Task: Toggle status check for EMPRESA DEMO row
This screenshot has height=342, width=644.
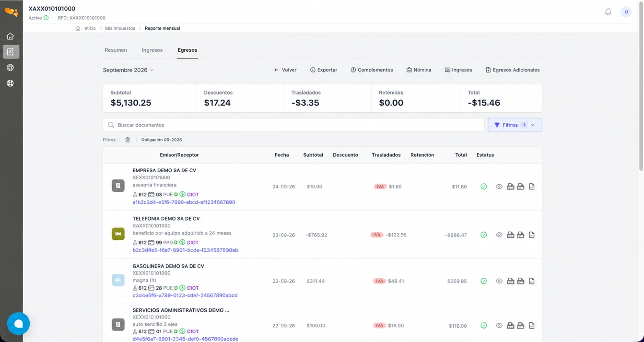Action: pos(484,187)
